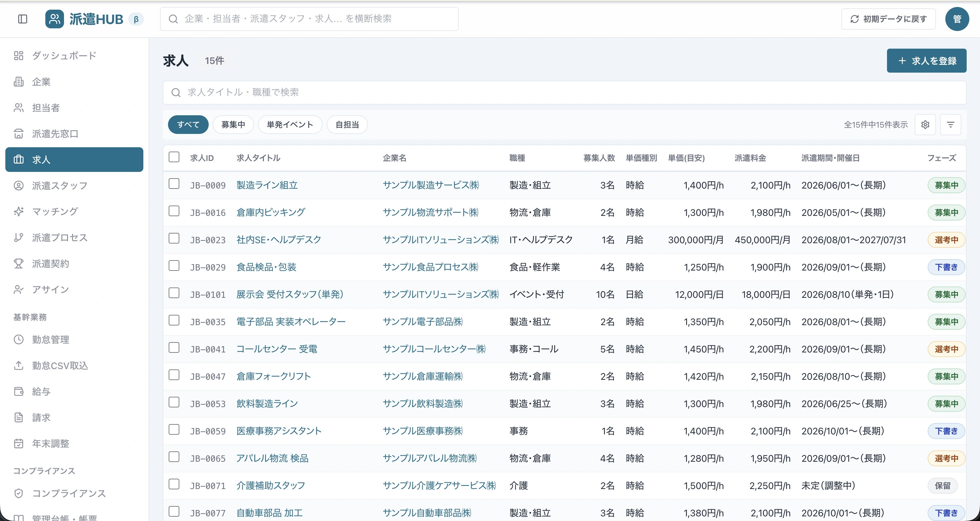The image size is (980, 521).
Task: Click the 初期データに戻す button
Action: 888,19
